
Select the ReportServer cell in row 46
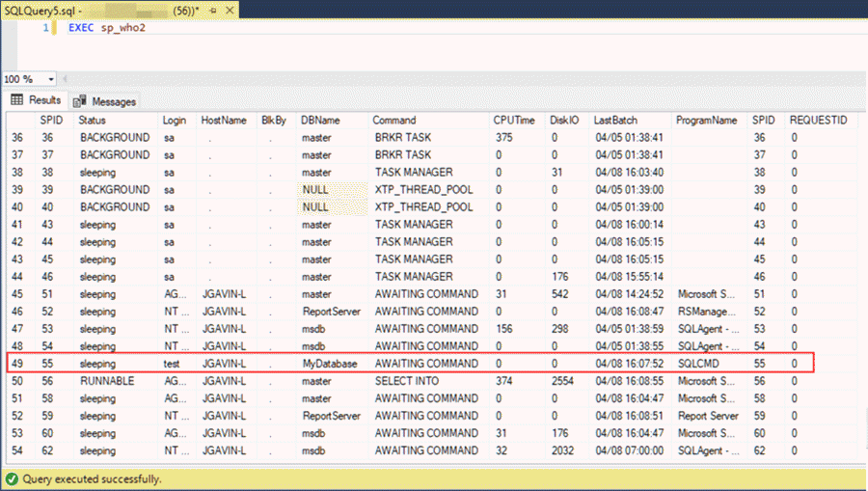coord(332,312)
